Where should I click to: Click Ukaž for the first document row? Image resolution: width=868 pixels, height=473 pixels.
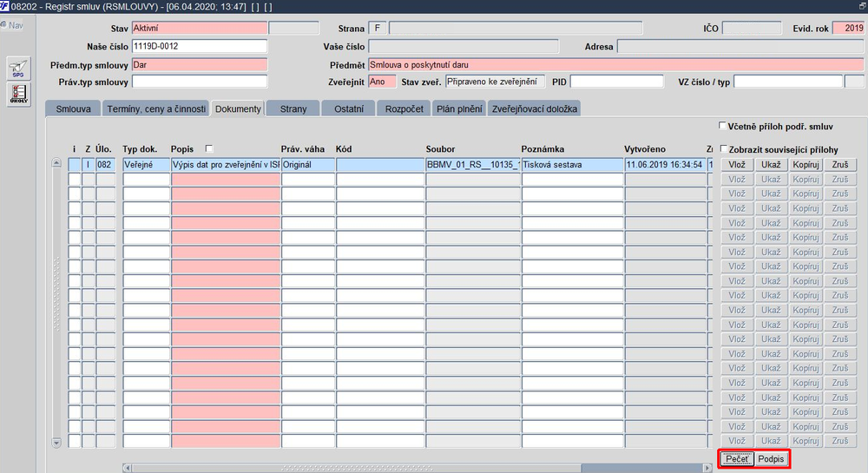click(771, 164)
